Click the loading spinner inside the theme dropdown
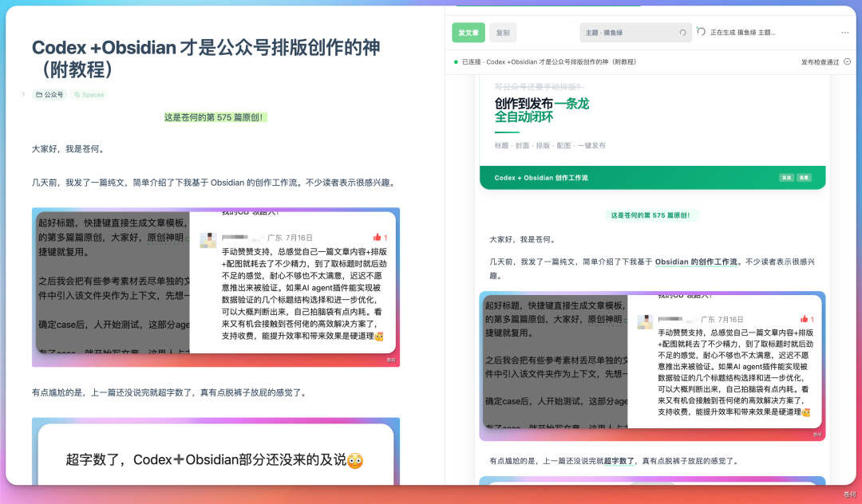The image size is (862, 504). point(682,33)
